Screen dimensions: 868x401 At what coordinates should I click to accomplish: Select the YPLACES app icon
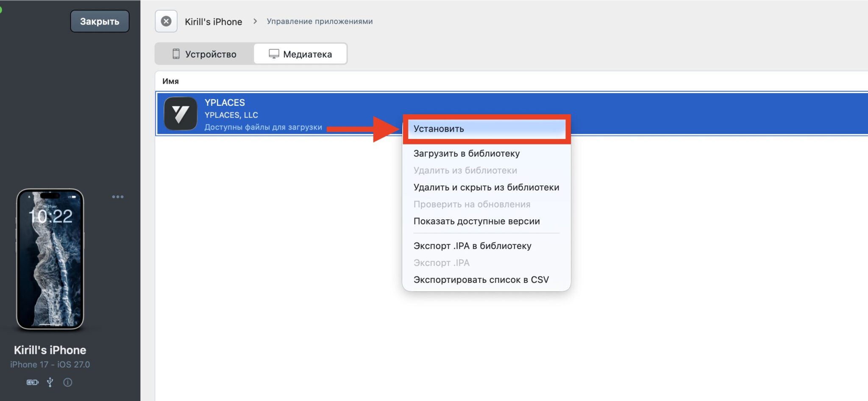(x=181, y=113)
